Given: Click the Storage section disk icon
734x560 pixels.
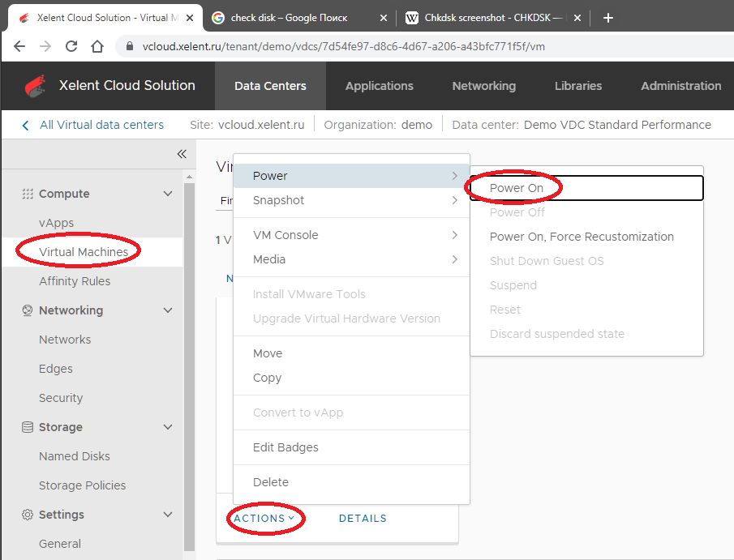Looking at the screenshot, I should 28,427.
